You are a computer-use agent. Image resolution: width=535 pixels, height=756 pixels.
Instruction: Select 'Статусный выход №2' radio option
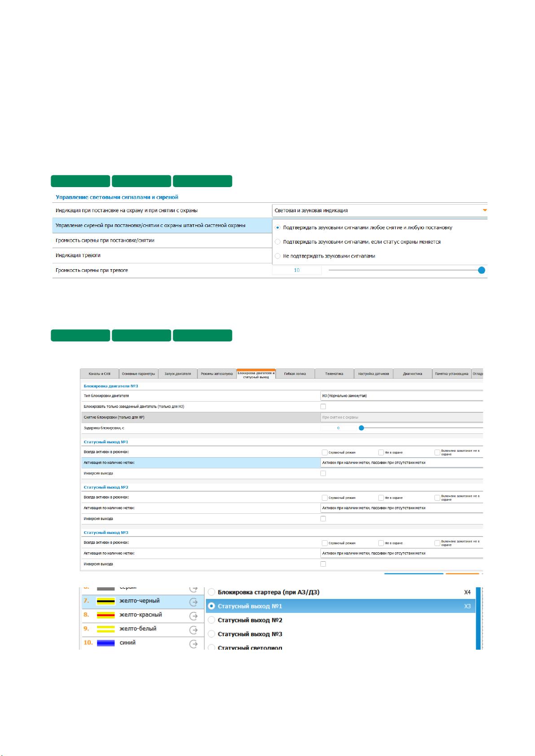click(212, 620)
